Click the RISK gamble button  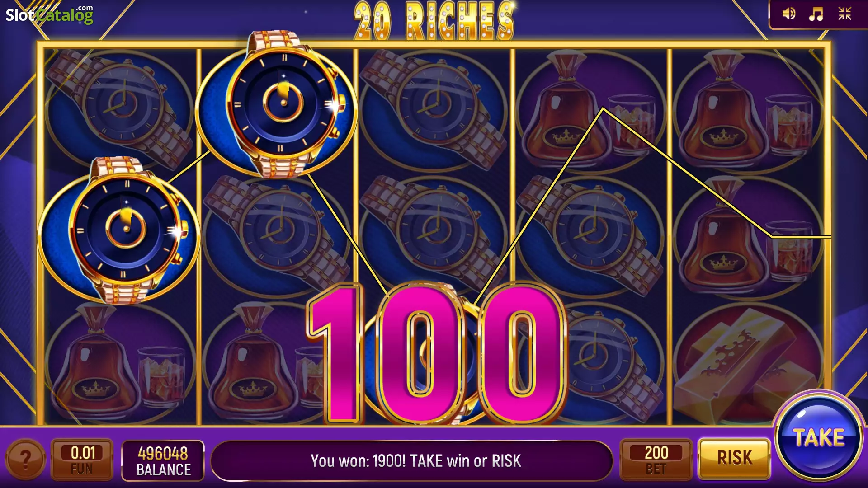point(734,458)
